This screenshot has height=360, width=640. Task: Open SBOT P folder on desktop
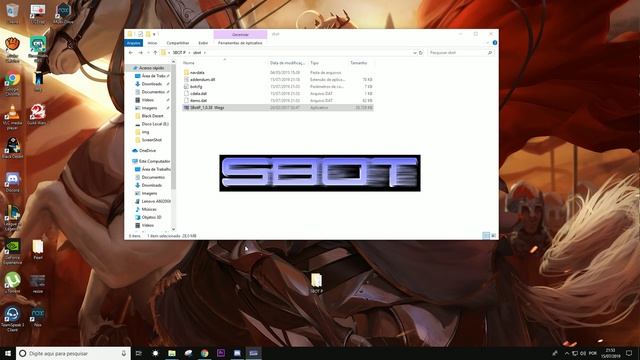point(316,283)
